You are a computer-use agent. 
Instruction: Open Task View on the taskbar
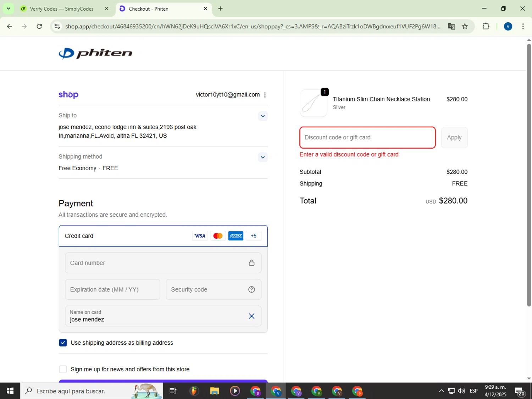click(173, 391)
